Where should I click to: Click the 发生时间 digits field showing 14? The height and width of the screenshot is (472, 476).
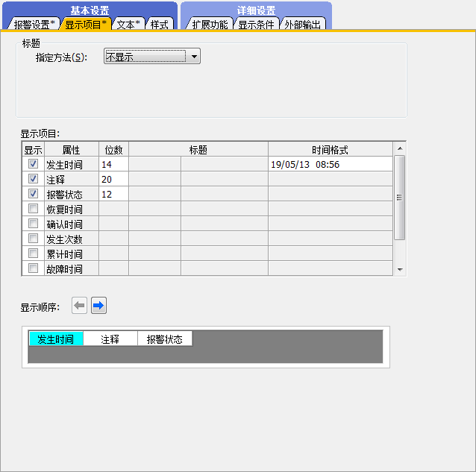(x=113, y=164)
